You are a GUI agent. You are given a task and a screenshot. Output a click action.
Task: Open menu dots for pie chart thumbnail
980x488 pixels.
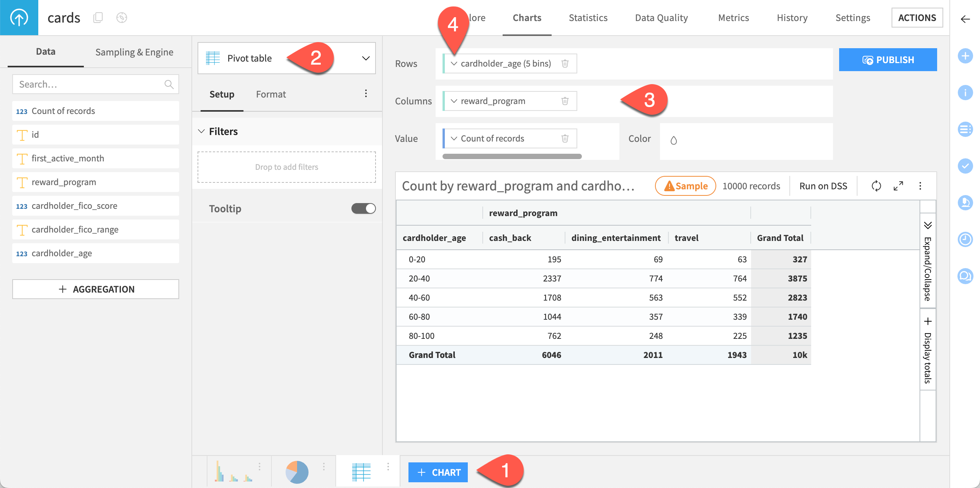tap(324, 467)
